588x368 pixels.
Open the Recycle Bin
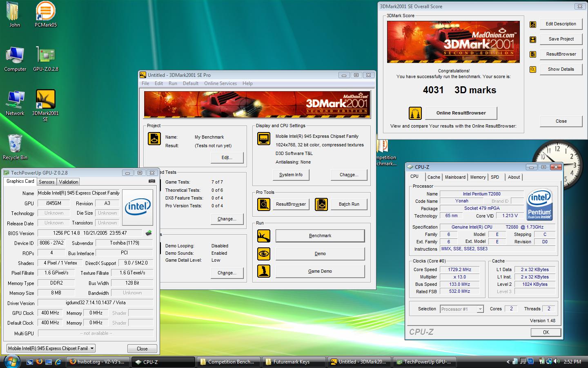tap(15, 147)
